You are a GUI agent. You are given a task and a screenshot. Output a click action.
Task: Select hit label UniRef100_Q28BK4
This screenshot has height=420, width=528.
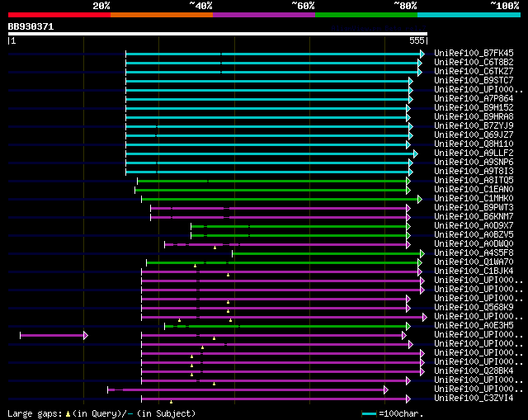474,371
